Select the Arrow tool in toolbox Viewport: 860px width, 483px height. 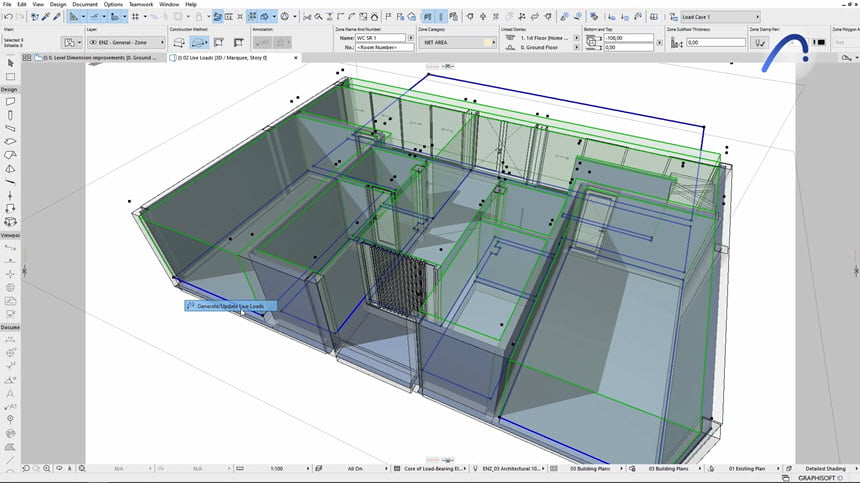coord(10,64)
